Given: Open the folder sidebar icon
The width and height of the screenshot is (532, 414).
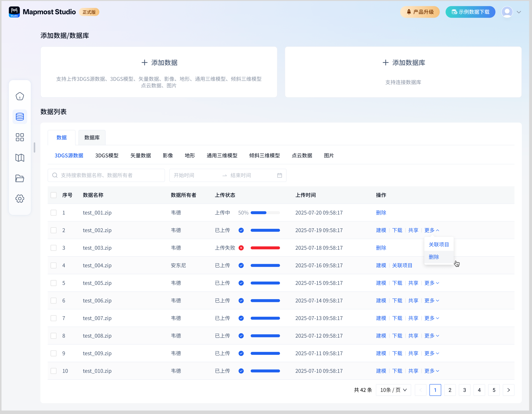Looking at the screenshot, I should [20, 178].
